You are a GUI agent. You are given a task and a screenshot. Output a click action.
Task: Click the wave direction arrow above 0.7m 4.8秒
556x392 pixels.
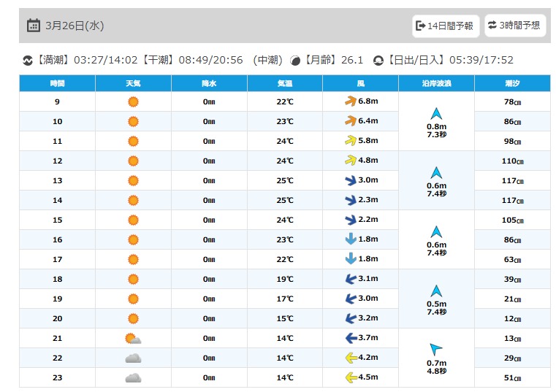[x=435, y=349]
